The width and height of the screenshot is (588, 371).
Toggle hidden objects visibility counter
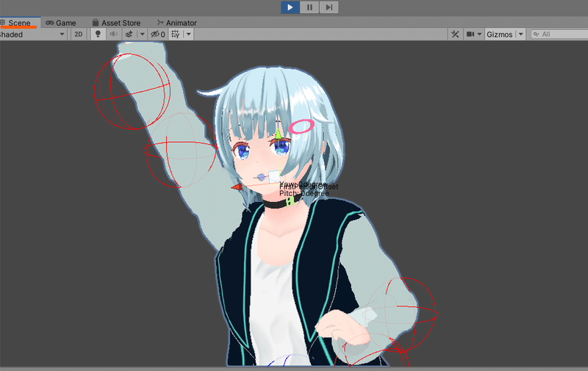click(158, 34)
